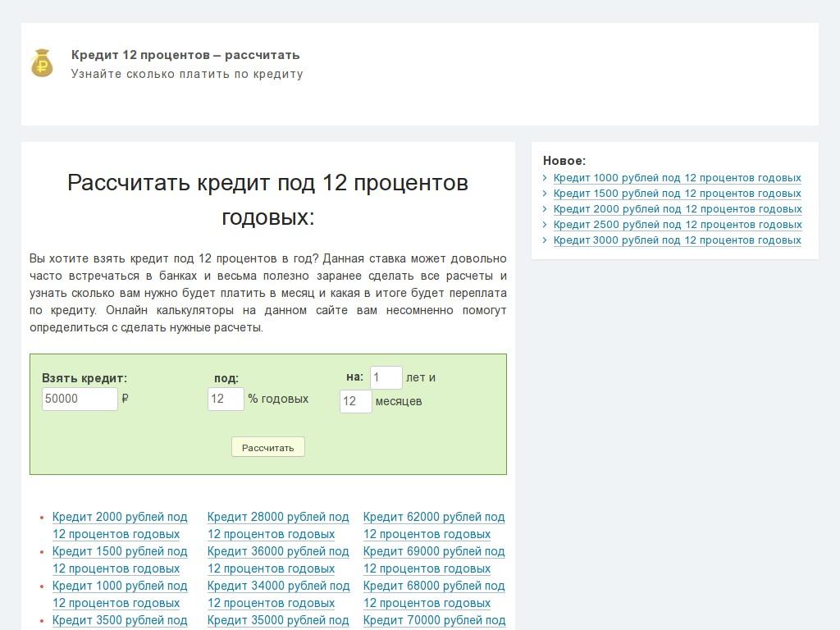Image resolution: width=840 pixels, height=630 pixels.
Task: Click the interest rate field showing 12
Action: [226, 399]
